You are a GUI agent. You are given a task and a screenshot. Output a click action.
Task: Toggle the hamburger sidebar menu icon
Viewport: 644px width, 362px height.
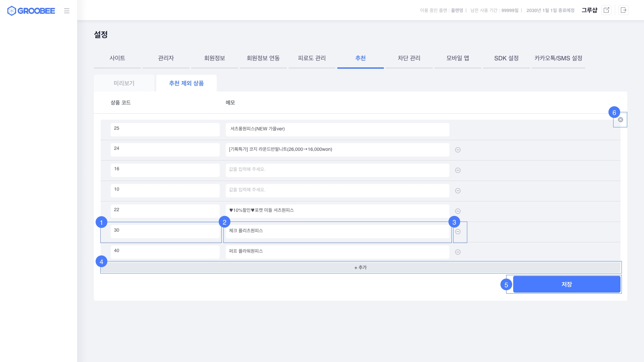pos(67,11)
